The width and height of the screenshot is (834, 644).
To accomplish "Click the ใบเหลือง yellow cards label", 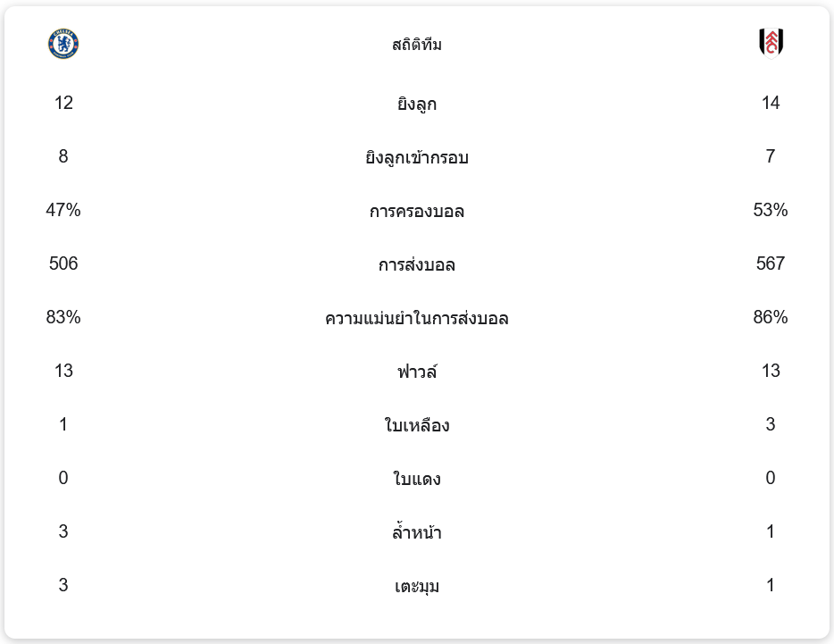I will point(417,426).
